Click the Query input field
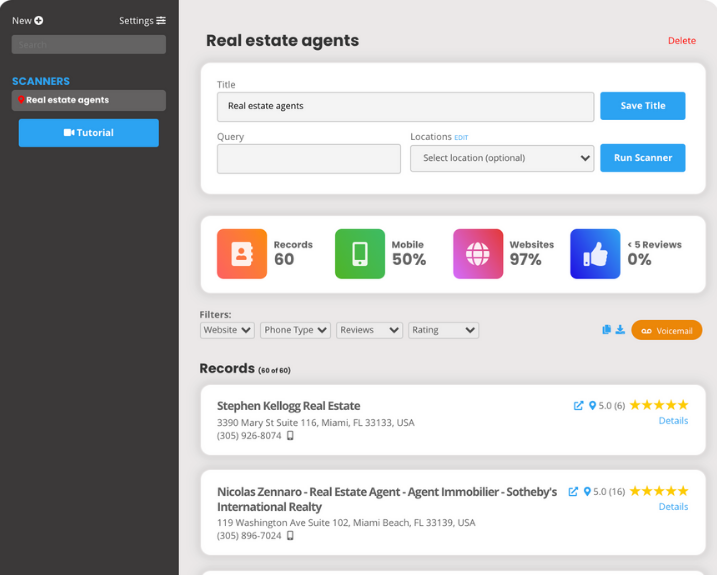 click(x=309, y=159)
